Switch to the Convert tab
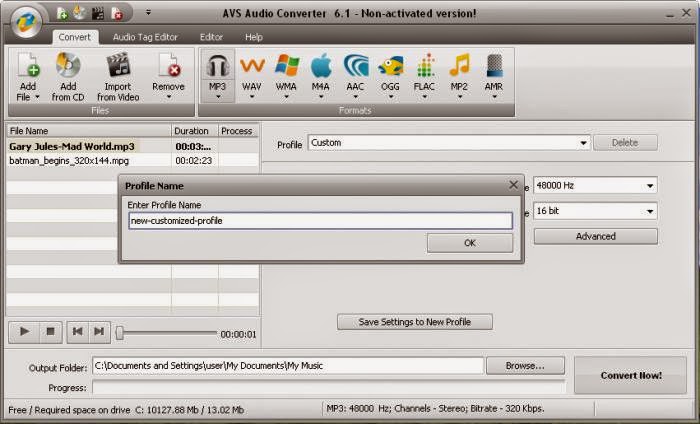Screen dimensions: 700x424 75,37
